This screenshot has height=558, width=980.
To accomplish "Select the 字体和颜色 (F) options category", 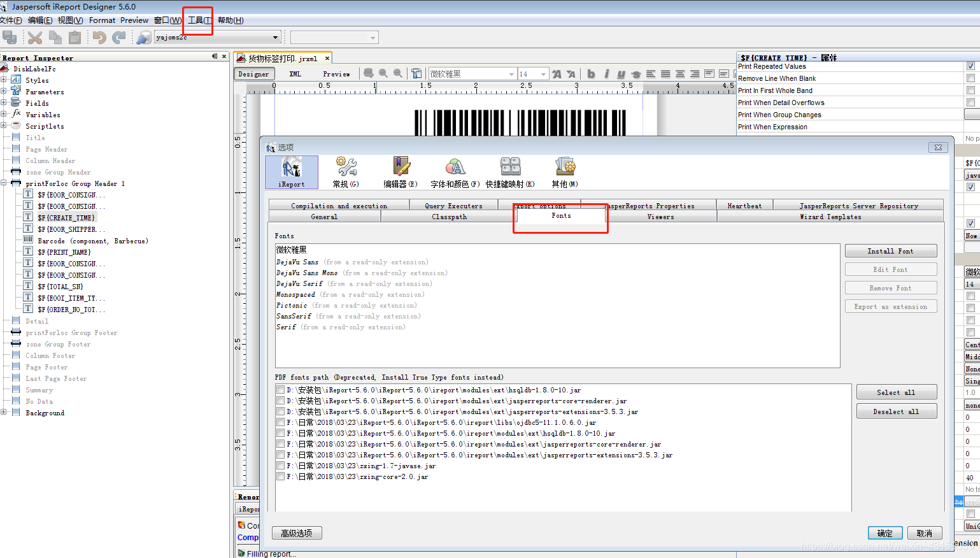I will tap(455, 172).
